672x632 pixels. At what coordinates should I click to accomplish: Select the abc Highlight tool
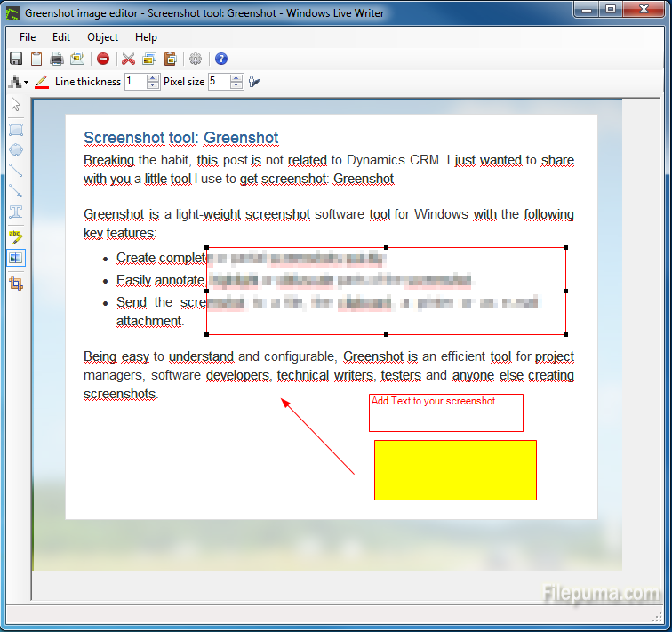click(16, 236)
